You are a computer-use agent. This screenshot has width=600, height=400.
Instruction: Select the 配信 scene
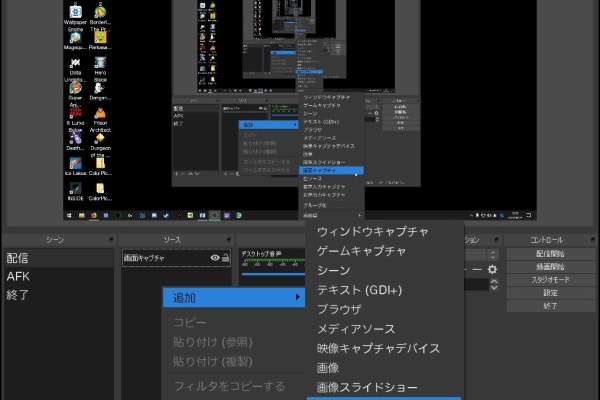point(59,258)
